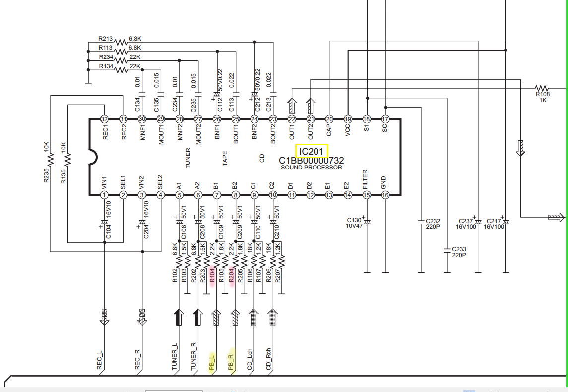The image size is (568, 392).
Task: Click the R108 1K resistor symbol
Action: (x=541, y=87)
